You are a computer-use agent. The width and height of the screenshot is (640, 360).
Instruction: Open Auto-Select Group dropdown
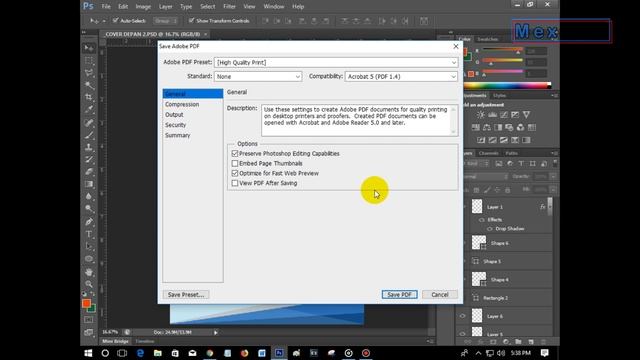165,21
